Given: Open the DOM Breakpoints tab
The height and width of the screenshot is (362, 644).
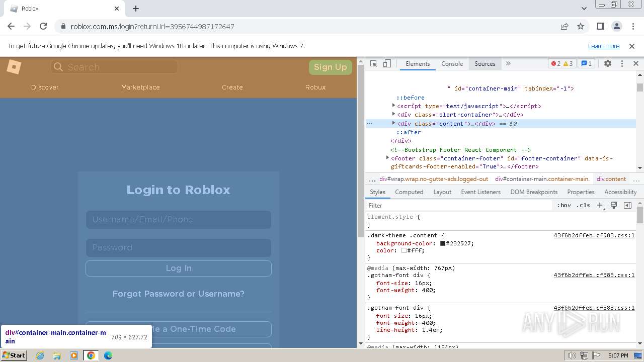Looking at the screenshot, I should tap(534, 192).
